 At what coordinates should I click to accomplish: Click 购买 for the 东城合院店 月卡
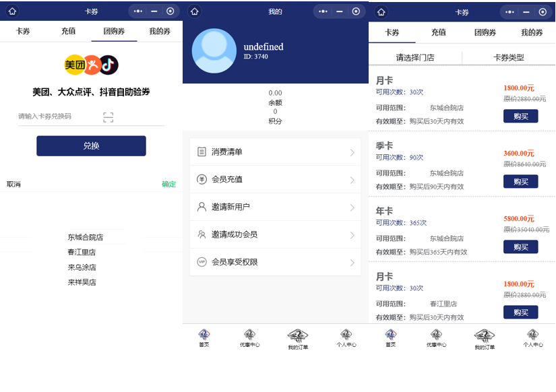(521, 117)
